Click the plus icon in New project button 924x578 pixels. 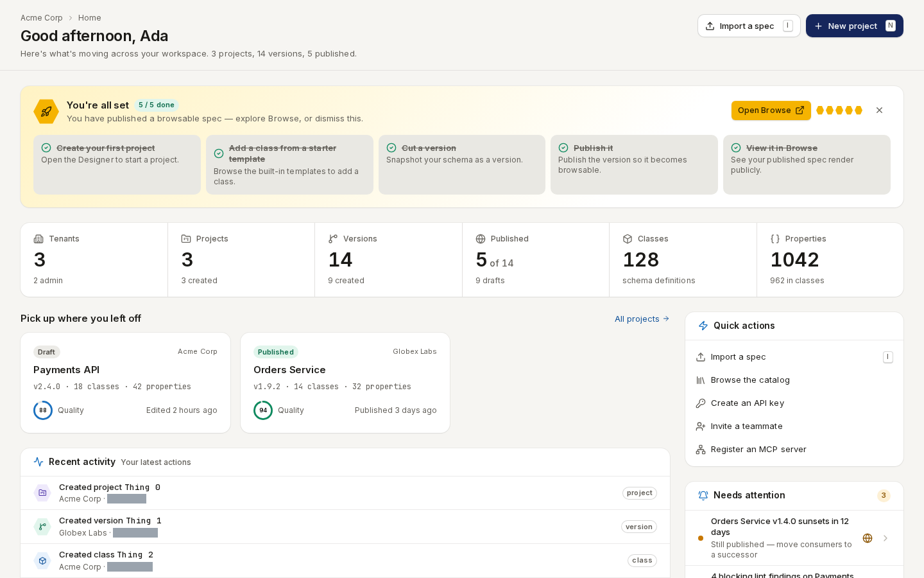click(x=818, y=26)
